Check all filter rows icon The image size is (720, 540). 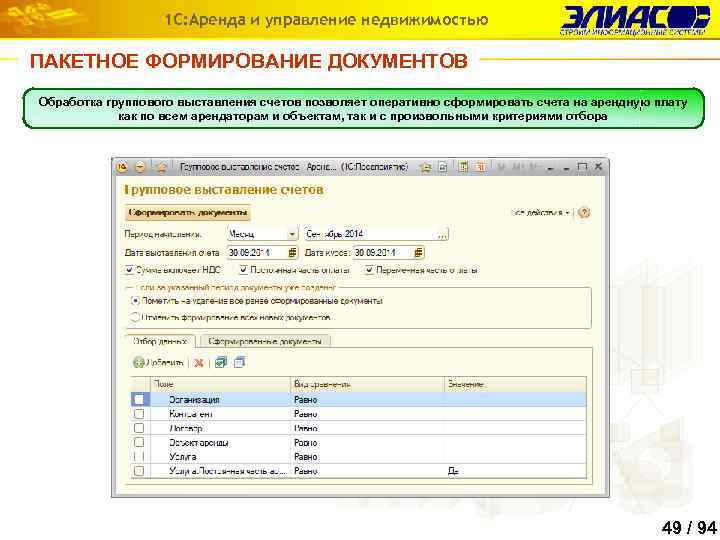pyautogui.click(x=221, y=362)
